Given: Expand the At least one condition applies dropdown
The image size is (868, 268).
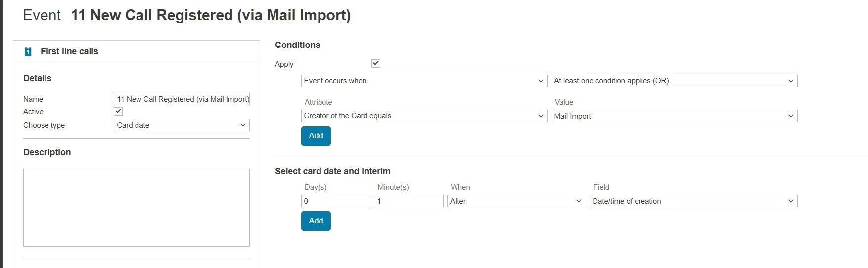Looking at the screenshot, I should point(674,81).
